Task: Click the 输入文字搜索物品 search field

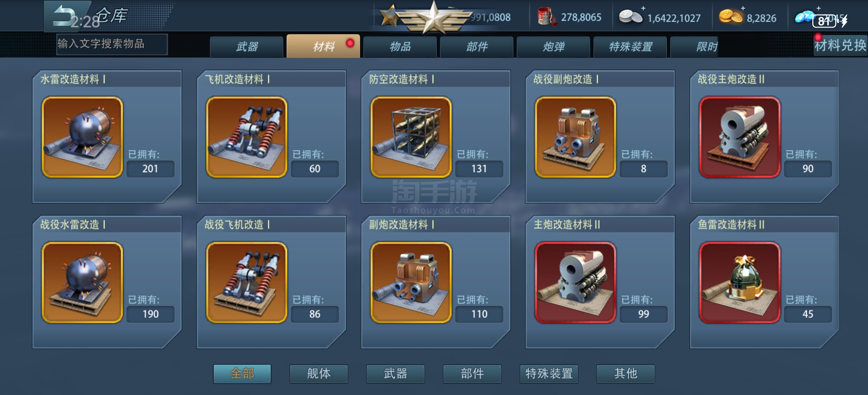Action: 111,44
